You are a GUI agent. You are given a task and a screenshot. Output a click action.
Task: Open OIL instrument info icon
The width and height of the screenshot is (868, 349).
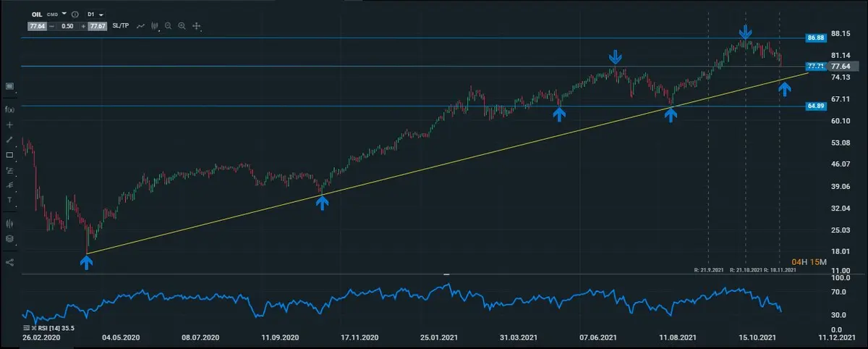pos(75,14)
